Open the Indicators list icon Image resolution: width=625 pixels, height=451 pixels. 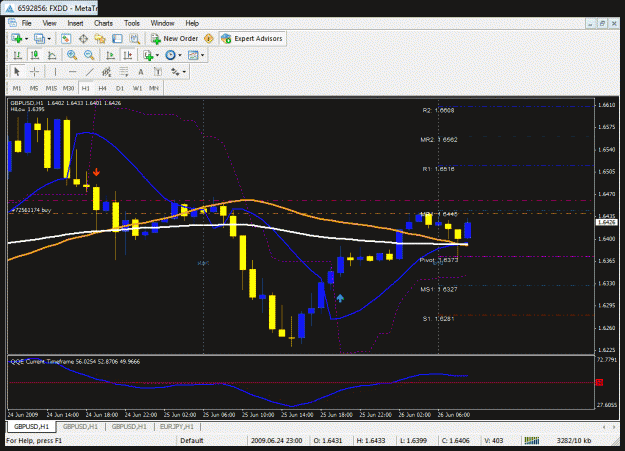point(148,55)
